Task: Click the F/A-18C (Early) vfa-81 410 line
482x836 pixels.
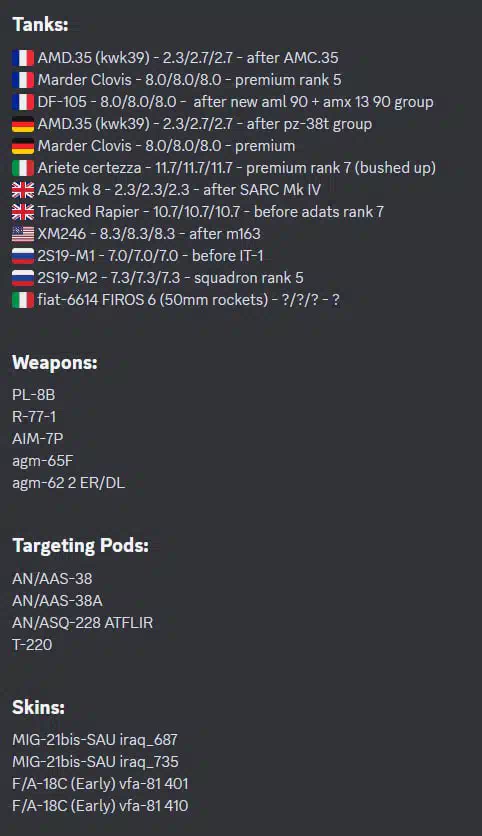Action: pyautogui.click(x=100, y=806)
